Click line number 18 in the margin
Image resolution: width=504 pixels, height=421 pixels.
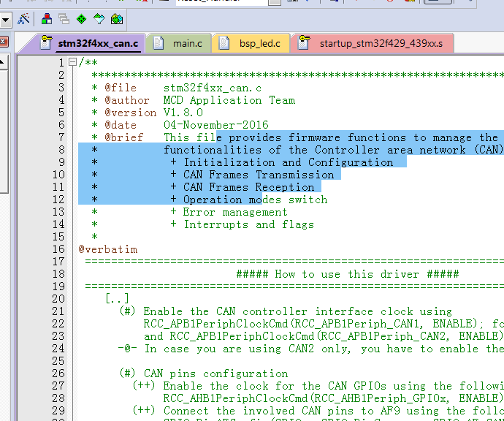pos(58,274)
